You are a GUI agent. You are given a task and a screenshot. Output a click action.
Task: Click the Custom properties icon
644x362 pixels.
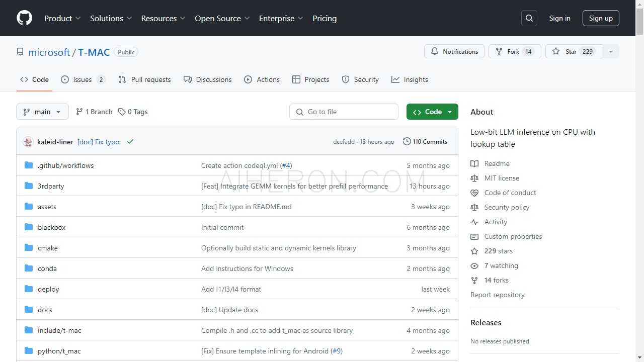click(474, 236)
